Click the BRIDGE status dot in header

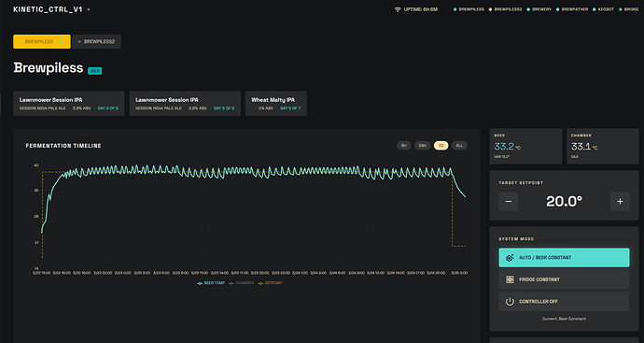coord(620,9)
